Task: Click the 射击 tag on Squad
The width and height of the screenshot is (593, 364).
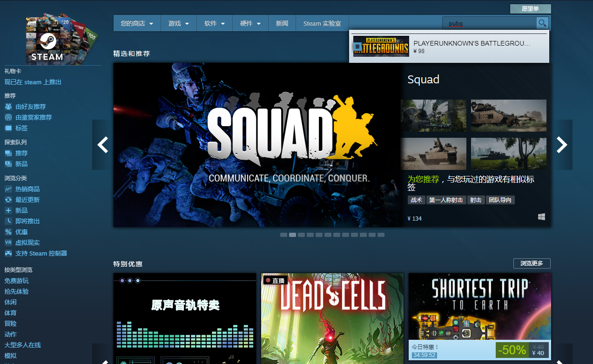Action: coord(476,200)
